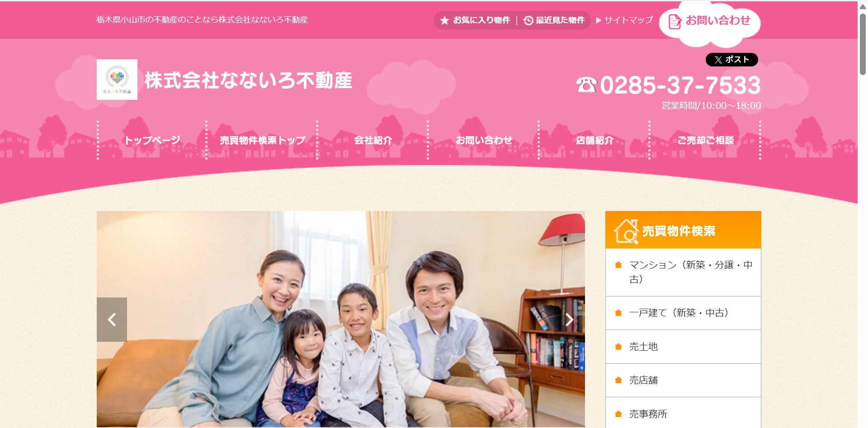This screenshot has height=428, width=868.
Task: Click the ないろ不動産 company logo image
Action: click(117, 80)
